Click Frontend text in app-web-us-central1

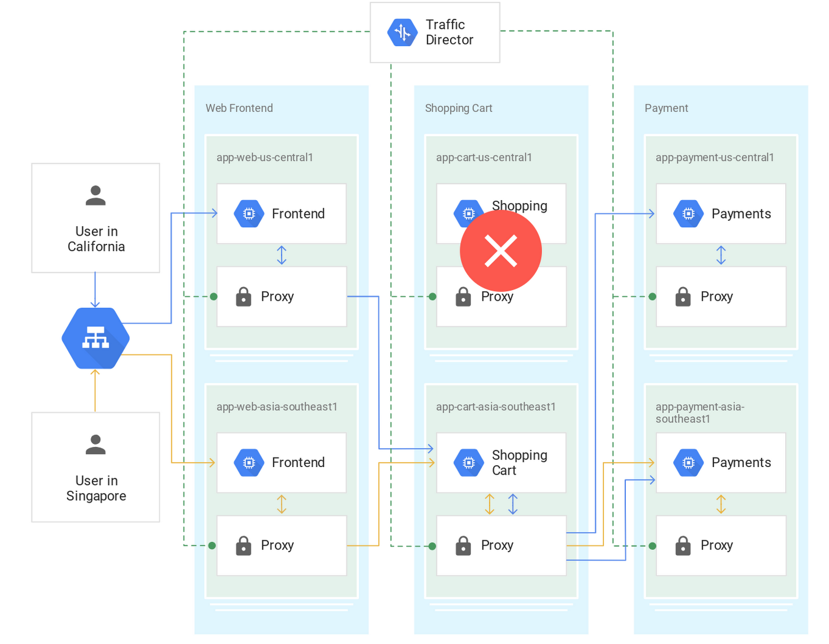[298, 214]
